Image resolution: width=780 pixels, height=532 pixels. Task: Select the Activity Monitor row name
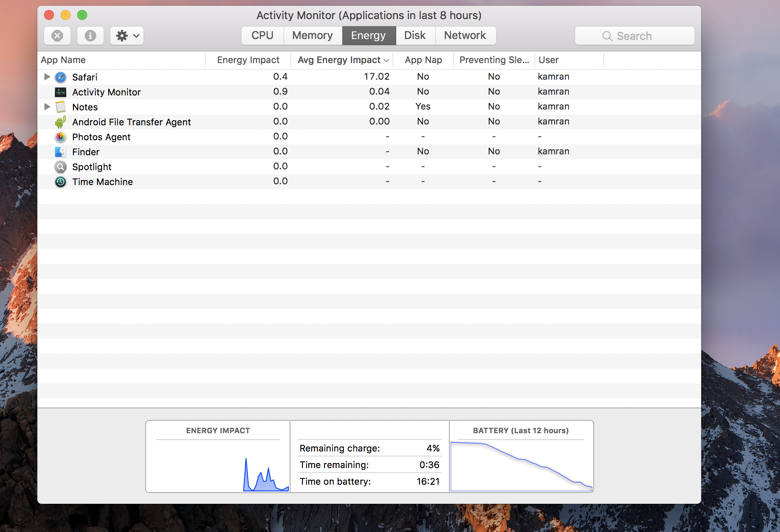pyautogui.click(x=106, y=92)
